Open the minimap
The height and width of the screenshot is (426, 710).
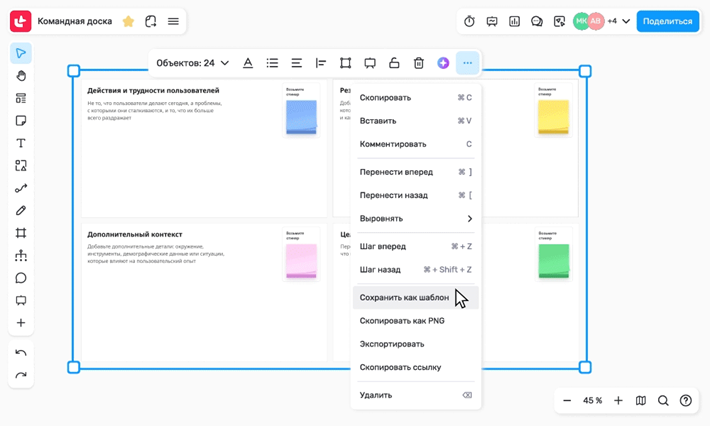pyautogui.click(x=641, y=401)
